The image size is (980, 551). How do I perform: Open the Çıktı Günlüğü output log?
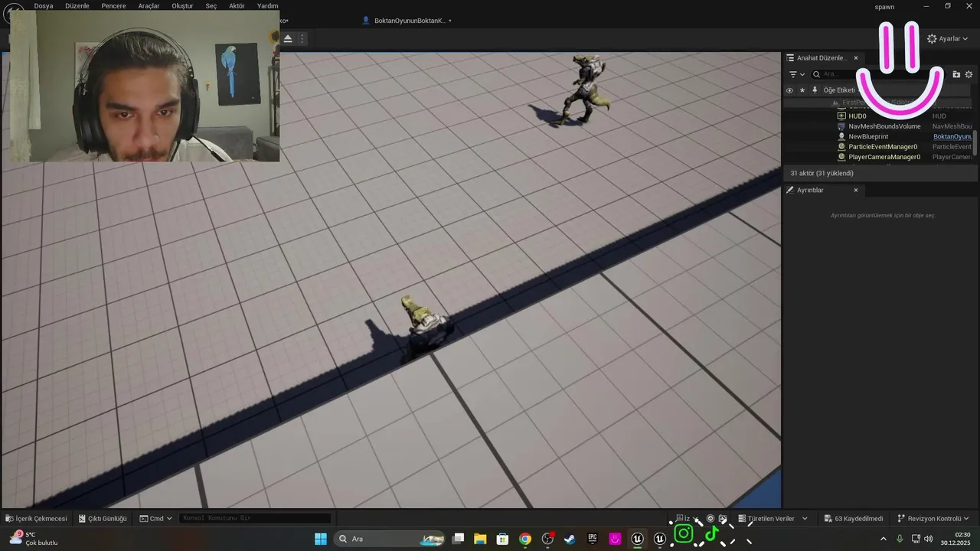[x=103, y=519]
